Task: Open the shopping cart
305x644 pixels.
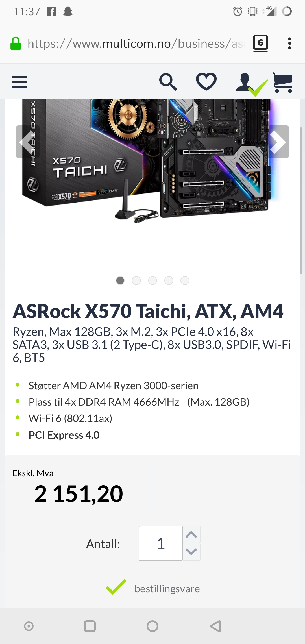Action: coord(282,82)
